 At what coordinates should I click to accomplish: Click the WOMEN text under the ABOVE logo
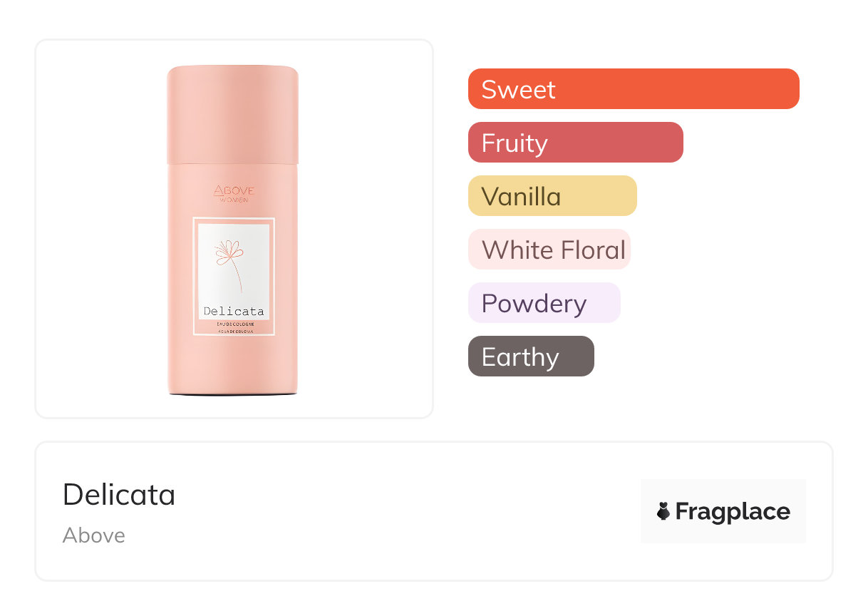coord(234,200)
